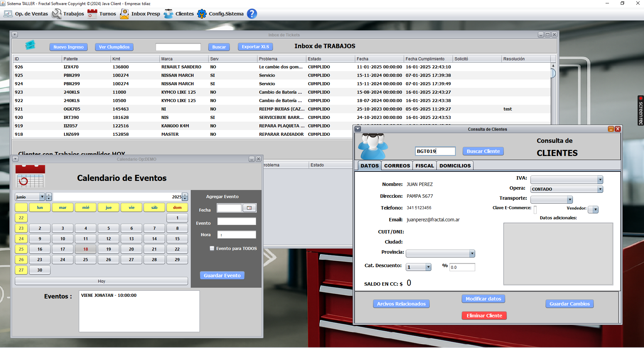Image resolution: width=644 pixels, height=348 pixels.
Task: Open Op. de Ventas toolbar icon
Action: [x=8, y=14]
